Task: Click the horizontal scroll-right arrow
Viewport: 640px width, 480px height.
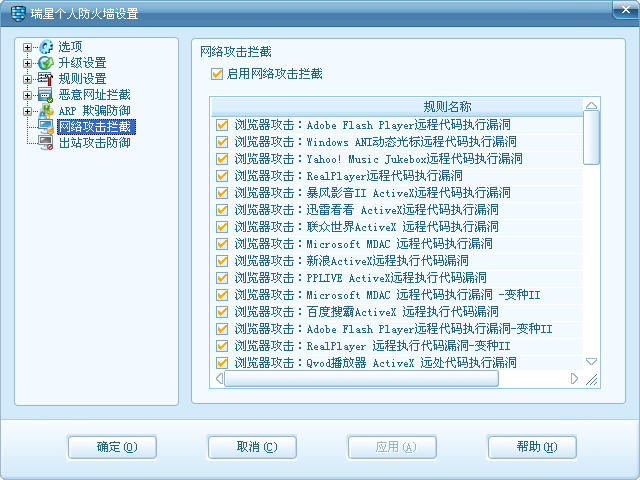Action: [x=574, y=378]
